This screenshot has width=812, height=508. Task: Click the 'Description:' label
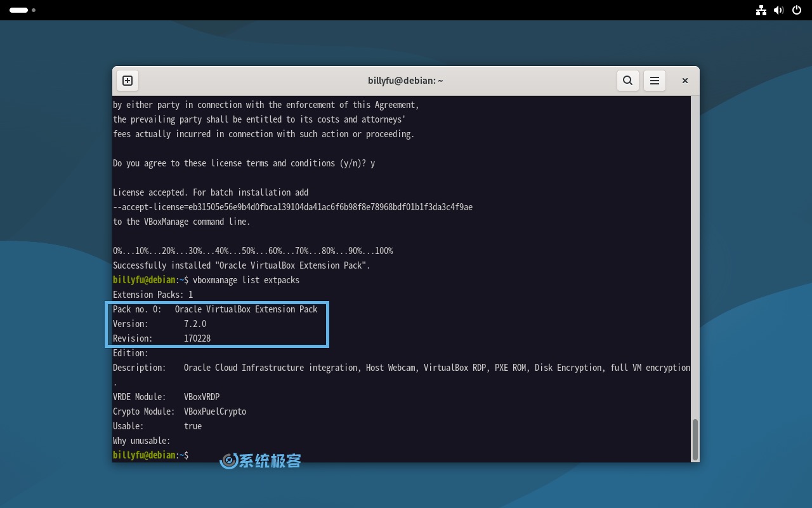pos(140,368)
